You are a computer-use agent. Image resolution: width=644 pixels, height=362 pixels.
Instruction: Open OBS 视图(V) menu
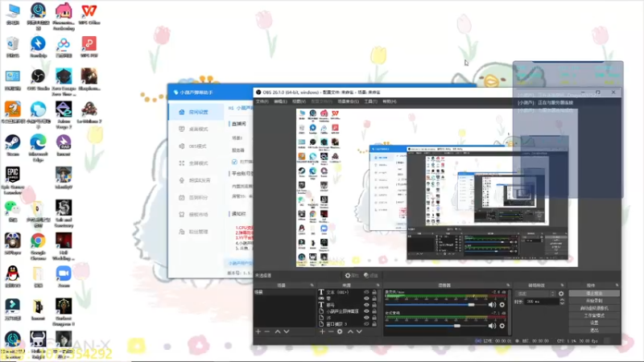(299, 101)
